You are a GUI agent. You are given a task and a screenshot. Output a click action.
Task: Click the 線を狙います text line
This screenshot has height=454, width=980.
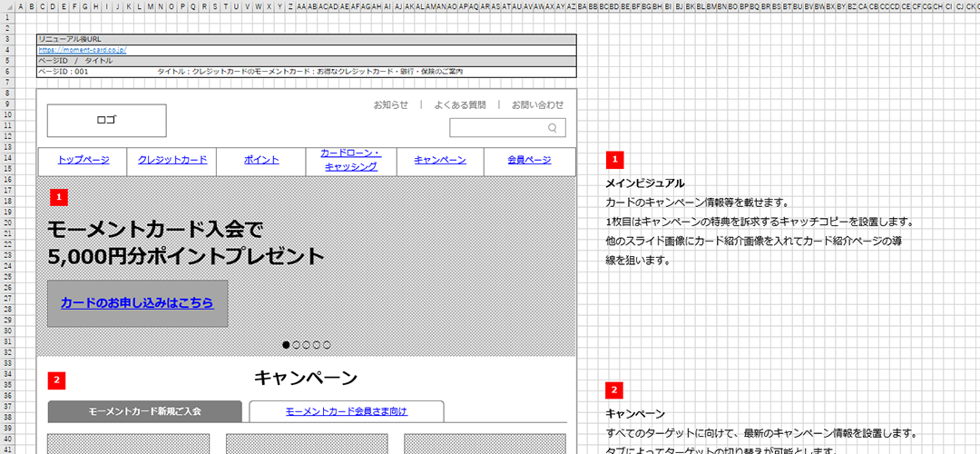tap(638, 261)
